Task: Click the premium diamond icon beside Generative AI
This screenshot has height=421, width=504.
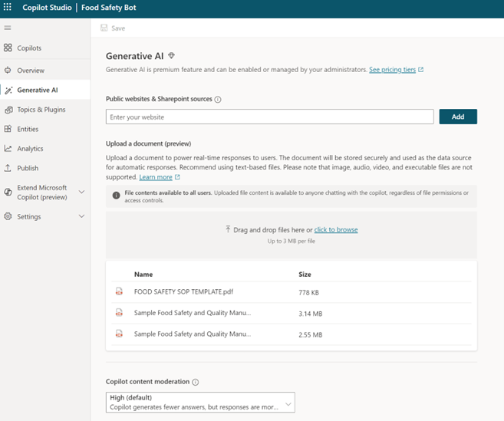Action: [x=171, y=56]
